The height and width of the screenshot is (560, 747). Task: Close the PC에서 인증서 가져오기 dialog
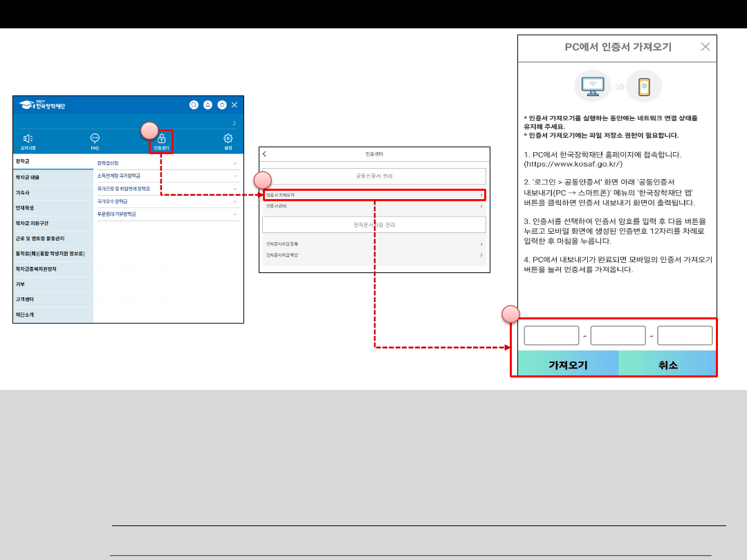pyautogui.click(x=705, y=47)
